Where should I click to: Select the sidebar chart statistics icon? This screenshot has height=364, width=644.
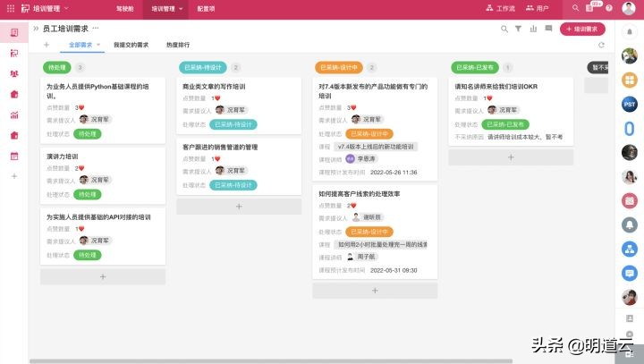(14, 115)
